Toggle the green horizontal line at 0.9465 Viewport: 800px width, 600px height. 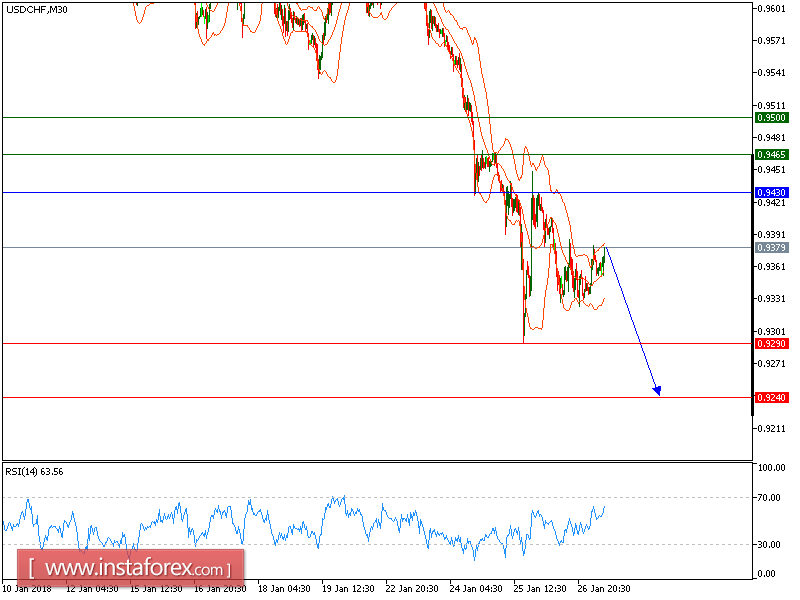pos(300,155)
